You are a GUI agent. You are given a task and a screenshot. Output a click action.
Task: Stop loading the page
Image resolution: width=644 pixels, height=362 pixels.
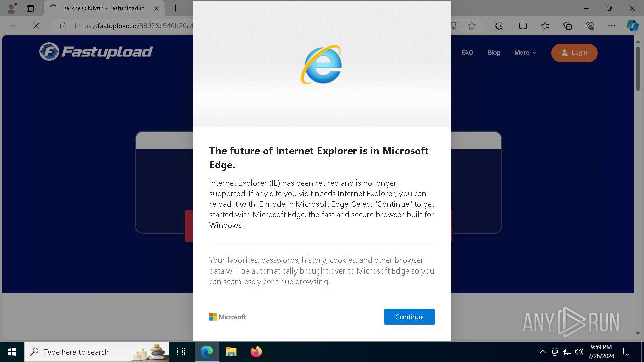[x=36, y=26]
